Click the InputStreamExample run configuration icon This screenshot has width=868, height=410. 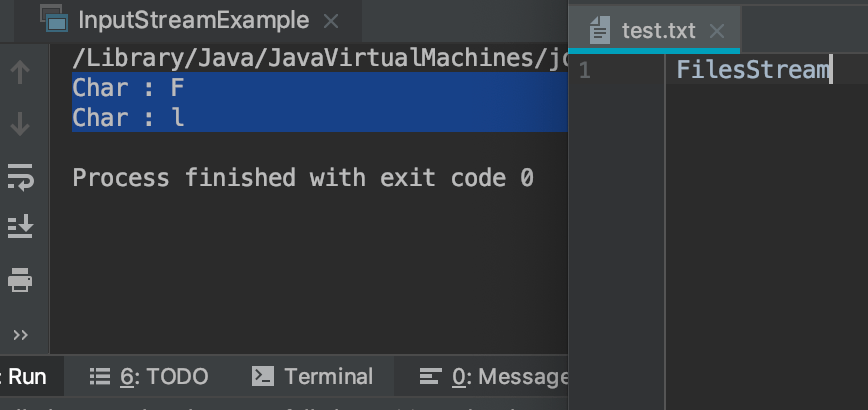[x=54, y=18]
